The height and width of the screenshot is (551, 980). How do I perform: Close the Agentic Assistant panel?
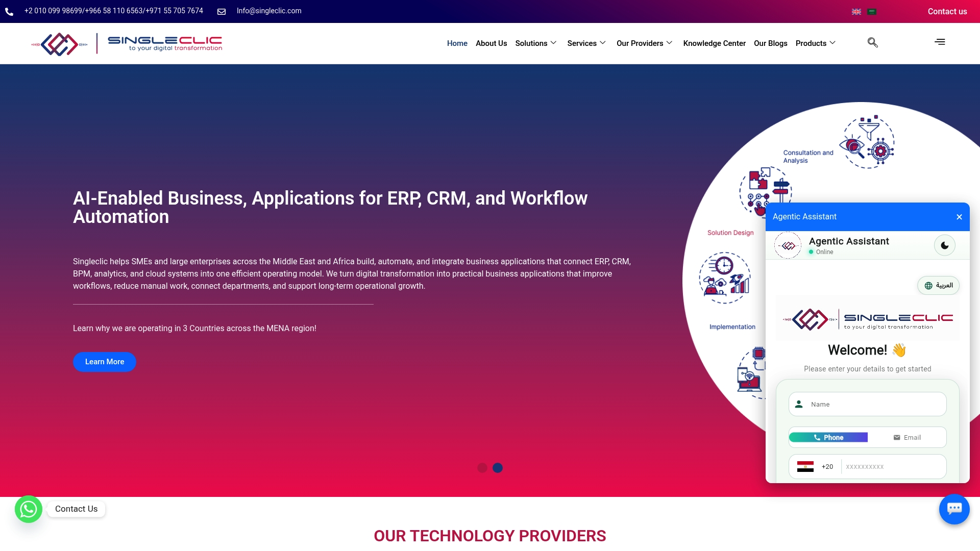click(x=959, y=217)
